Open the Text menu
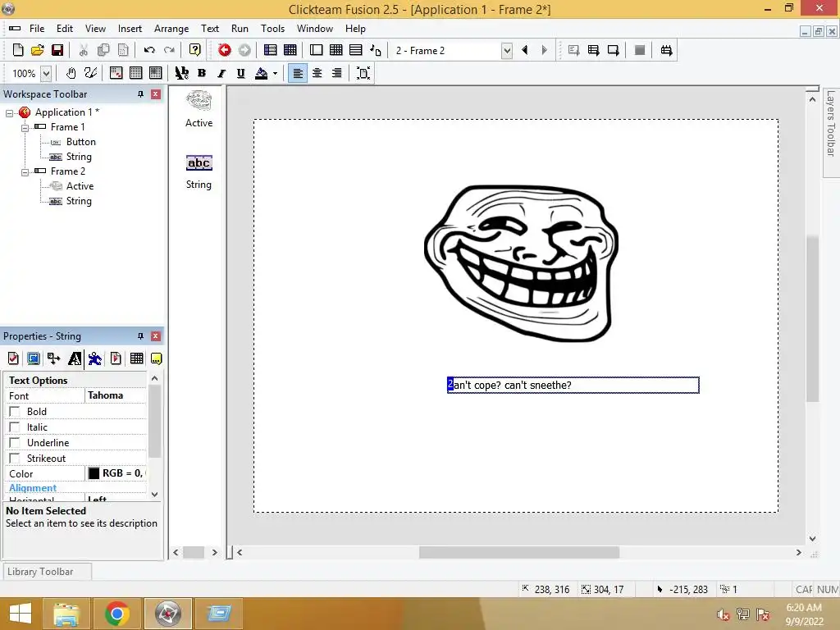The height and width of the screenshot is (630, 840). click(210, 29)
